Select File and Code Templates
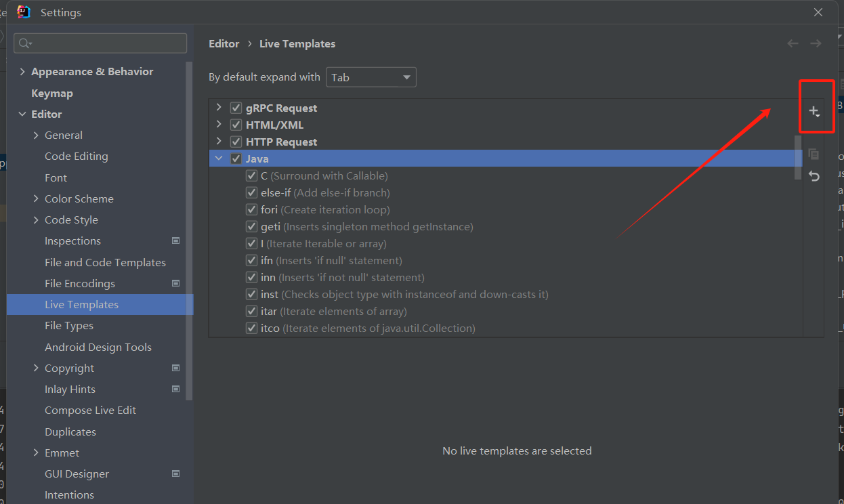Viewport: 844px width, 504px height. [105, 262]
